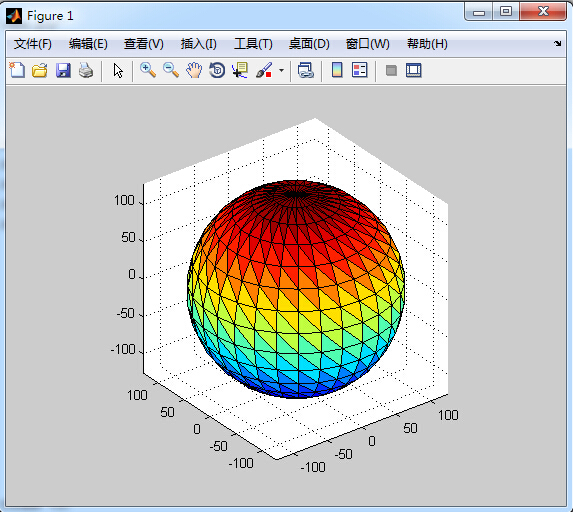Insert a colorbar from the toolbar
Screen dimensions: 573x512
(x=337, y=70)
